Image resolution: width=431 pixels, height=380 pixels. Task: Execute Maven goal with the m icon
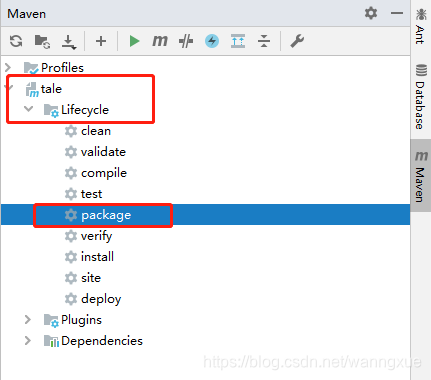[x=160, y=41]
